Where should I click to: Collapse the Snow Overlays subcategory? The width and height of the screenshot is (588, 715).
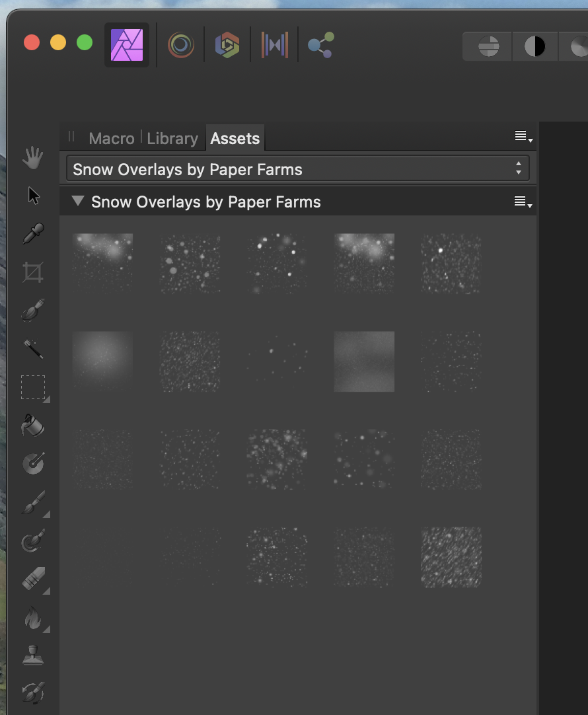(x=78, y=201)
